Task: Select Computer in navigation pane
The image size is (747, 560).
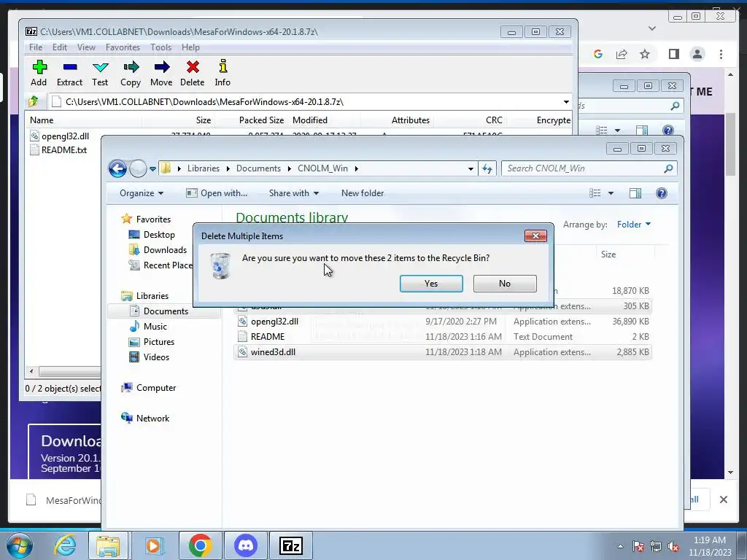Action: click(x=148, y=388)
